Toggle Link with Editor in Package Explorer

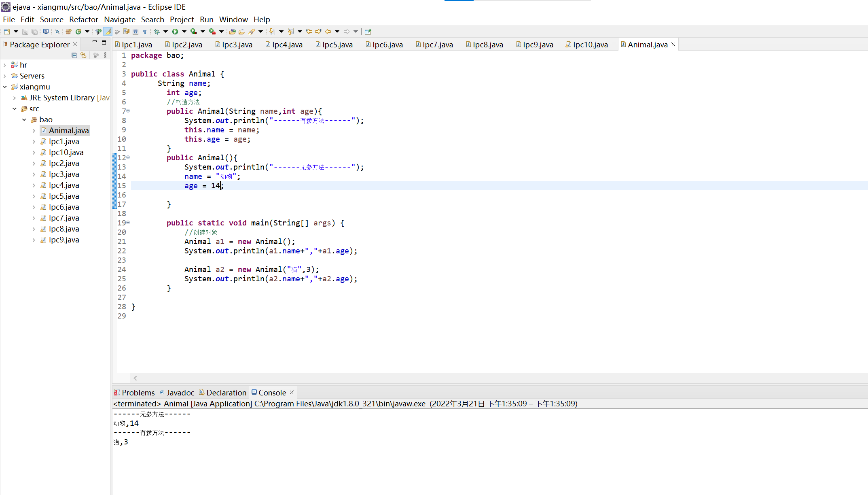[83, 55]
